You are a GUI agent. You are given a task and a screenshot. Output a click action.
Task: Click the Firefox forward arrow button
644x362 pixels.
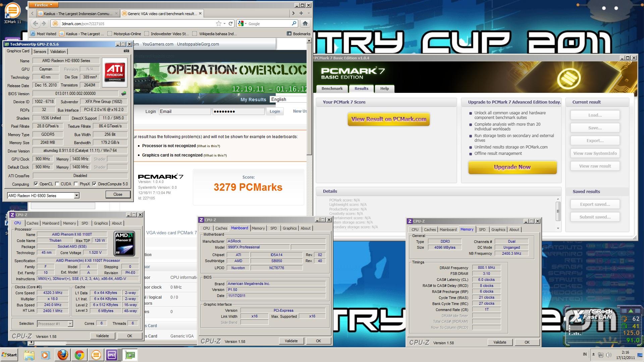pyautogui.click(x=44, y=23)
